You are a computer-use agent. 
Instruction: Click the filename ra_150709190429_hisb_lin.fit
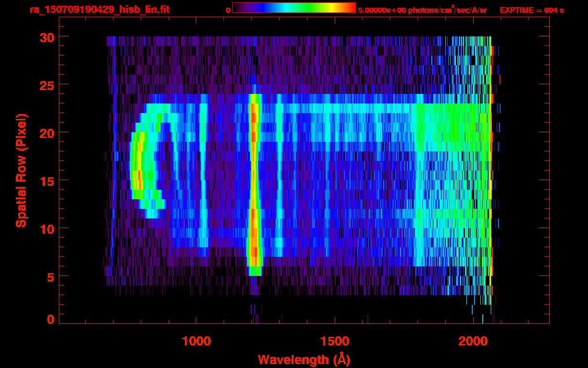[99, 10]
